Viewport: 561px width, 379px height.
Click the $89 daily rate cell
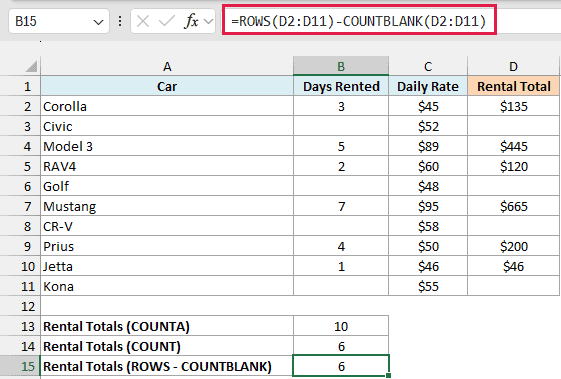click(428, 146)
